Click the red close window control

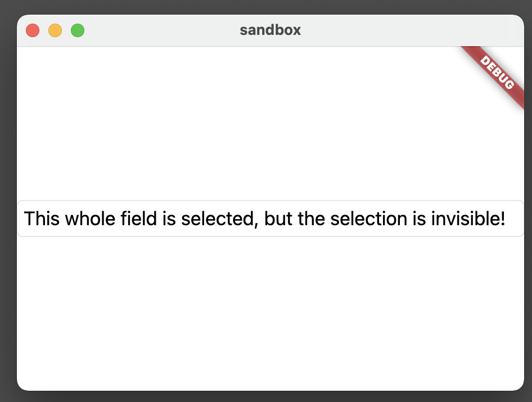33,30
